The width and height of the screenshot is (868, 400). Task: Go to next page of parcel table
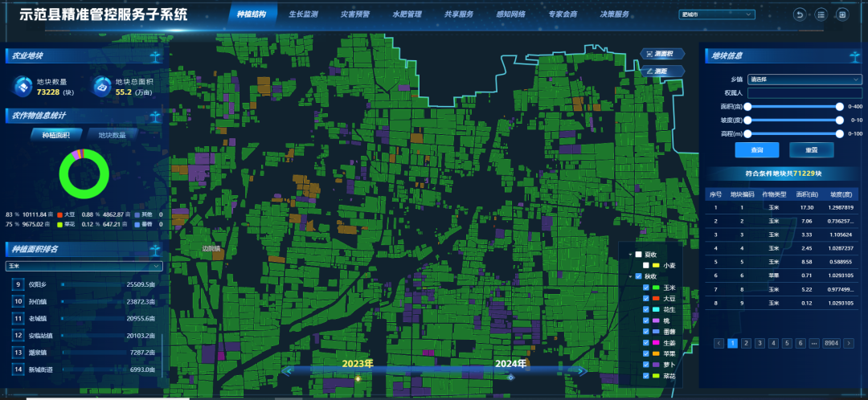pyautogui.click(x=850, y=343)
